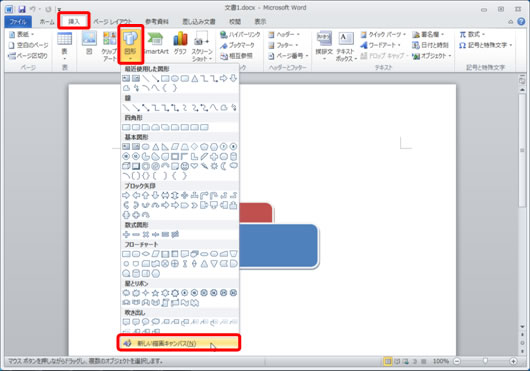Open the ワードアート dropdown
The image size is (530, 371).
click(x=380, y=45)
